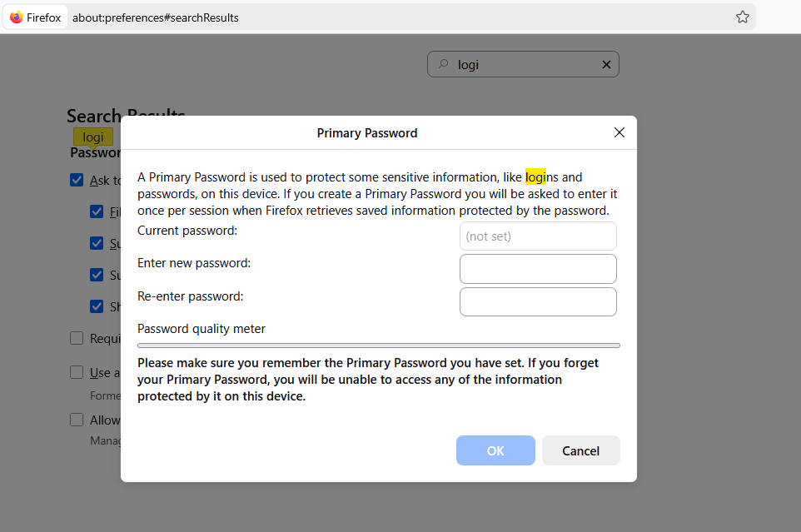The height and width of the screenshot is (532, 801).
Task: Select the "Re-enter password" field
Action: coord(538,301)
